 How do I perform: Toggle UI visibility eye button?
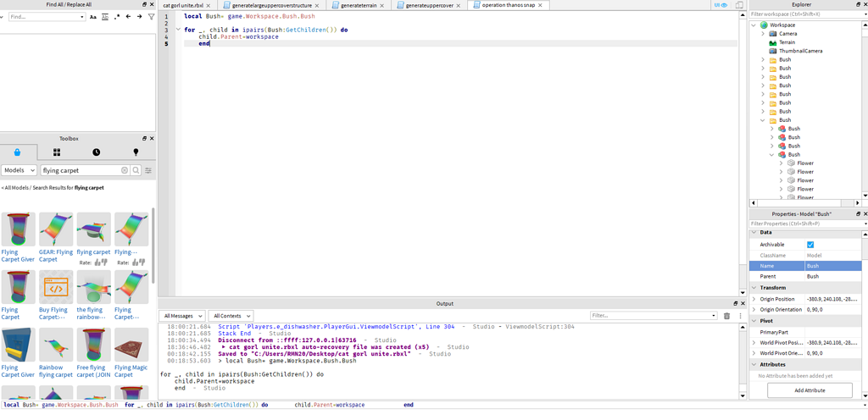coord(721,5)
